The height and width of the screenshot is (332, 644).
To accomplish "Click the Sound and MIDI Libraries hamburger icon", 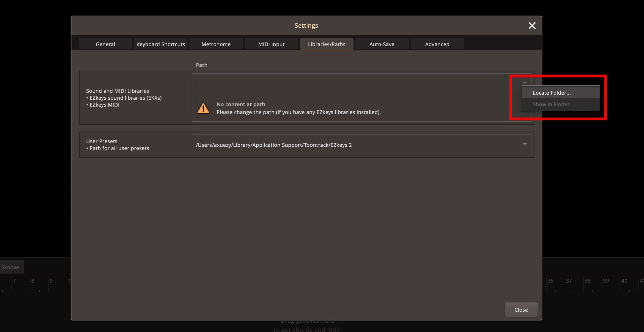I will click(x=525, y=83).
